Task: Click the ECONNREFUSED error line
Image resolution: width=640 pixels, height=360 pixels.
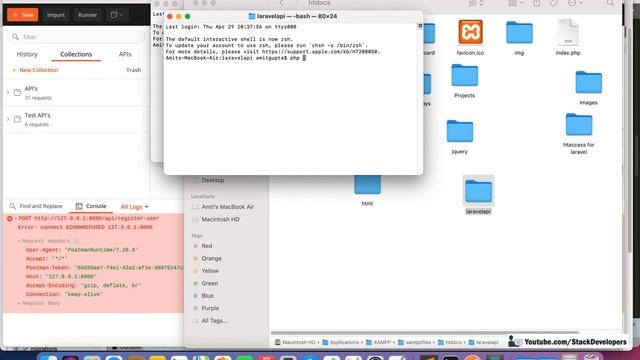Action: (85, 227)
